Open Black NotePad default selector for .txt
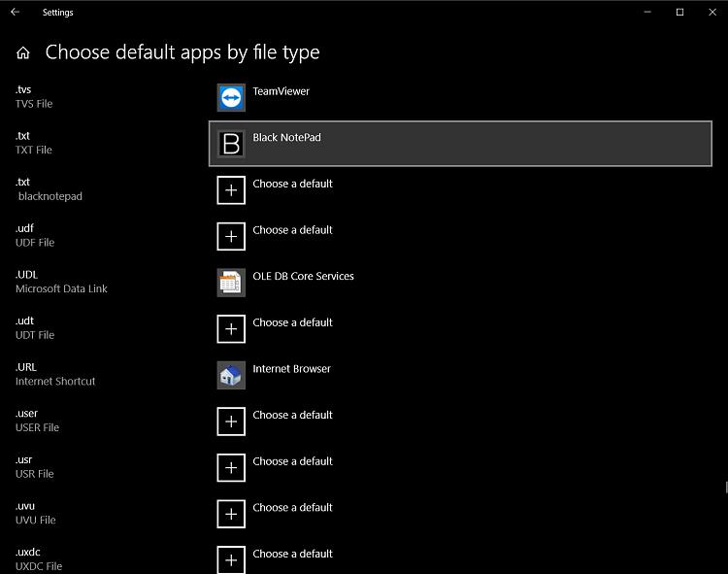This screenshot has width=728, height=574. (460, 144)
